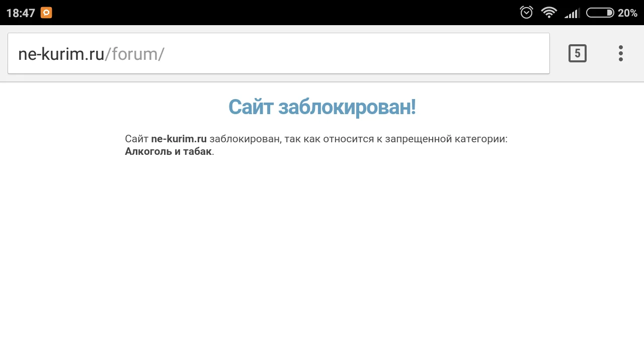The image size is (644, 362).
Task: Tap the alarm clock icon in status bar
Action: [x=526, y=12]
